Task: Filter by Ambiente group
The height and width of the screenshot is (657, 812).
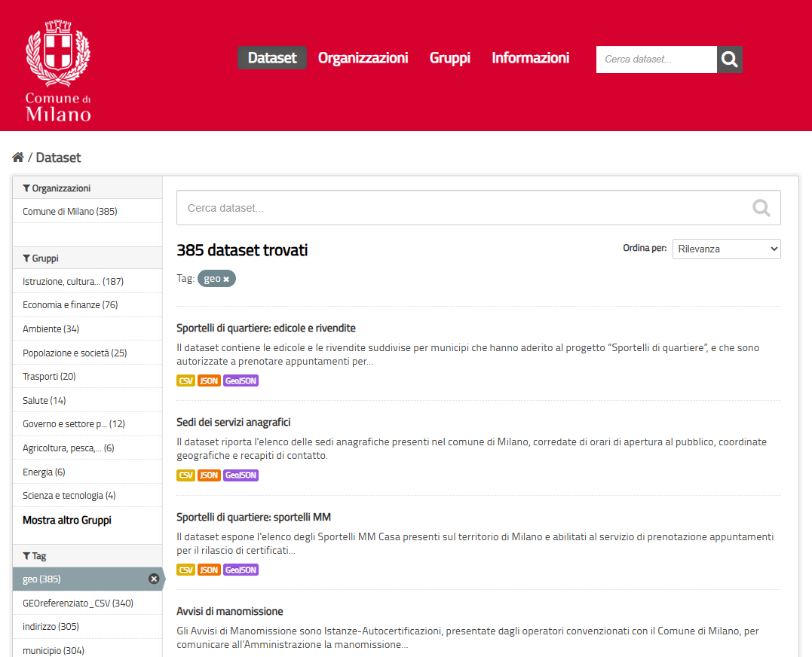Action: coord(51,329)
